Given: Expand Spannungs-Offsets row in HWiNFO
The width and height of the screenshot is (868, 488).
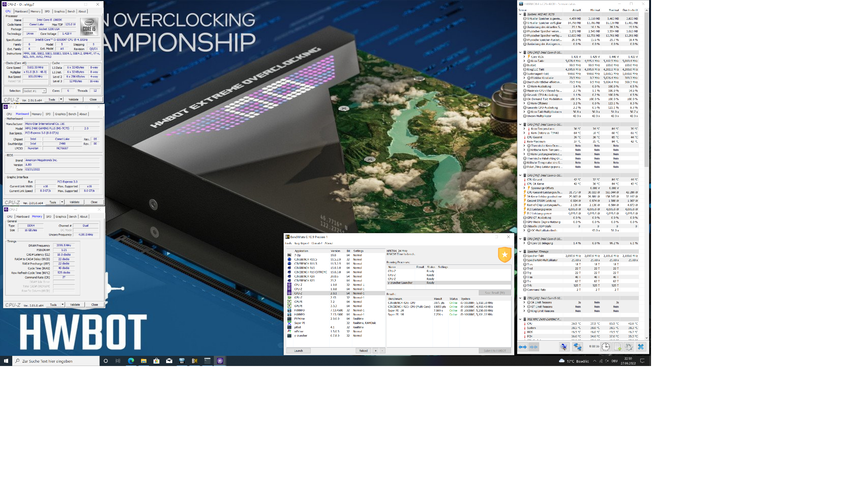Looking at the screenshot, I should (524, 188).
